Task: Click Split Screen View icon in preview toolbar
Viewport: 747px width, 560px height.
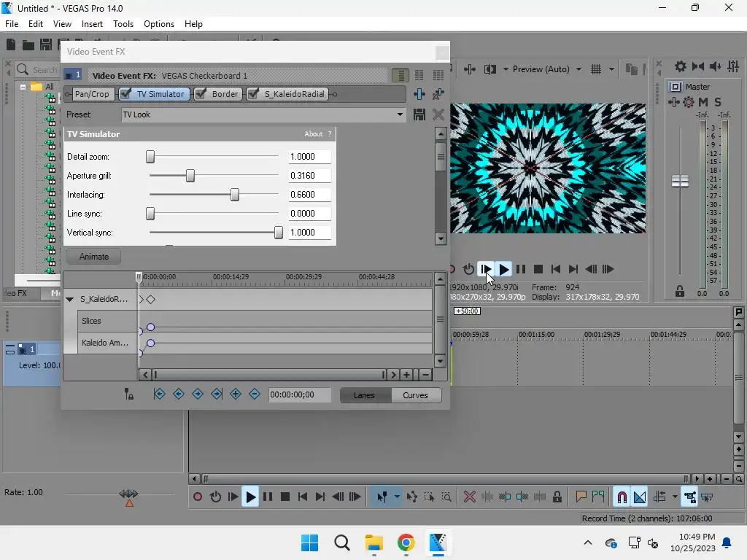Action: click(x=489, y=69)
